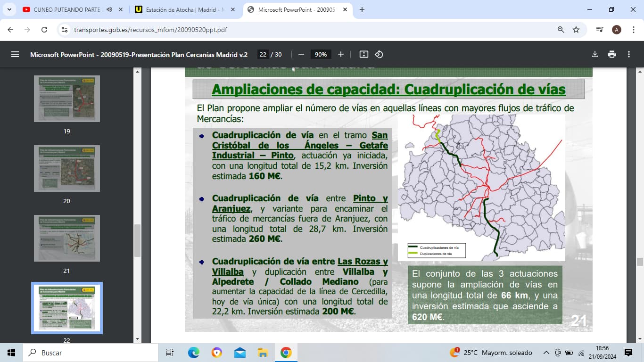Print the PDF document
The image size is (644, 362).
(612, 54)
